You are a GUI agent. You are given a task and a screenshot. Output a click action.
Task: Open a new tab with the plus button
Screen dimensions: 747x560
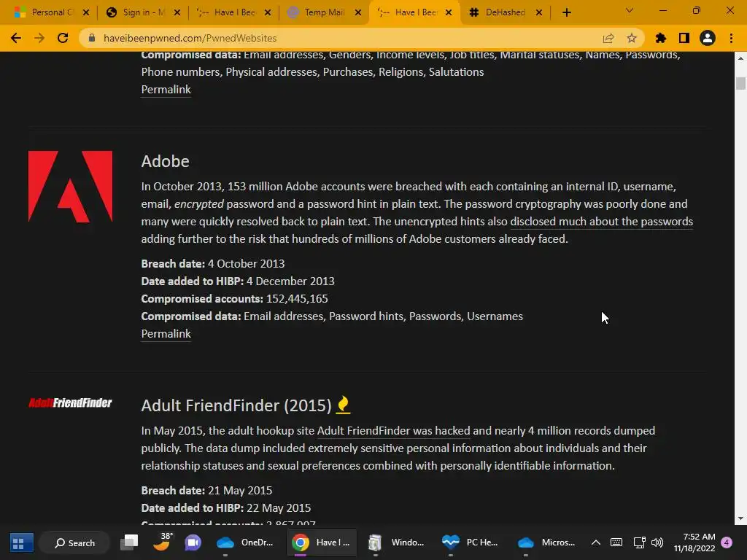click(x=566, y=12)
